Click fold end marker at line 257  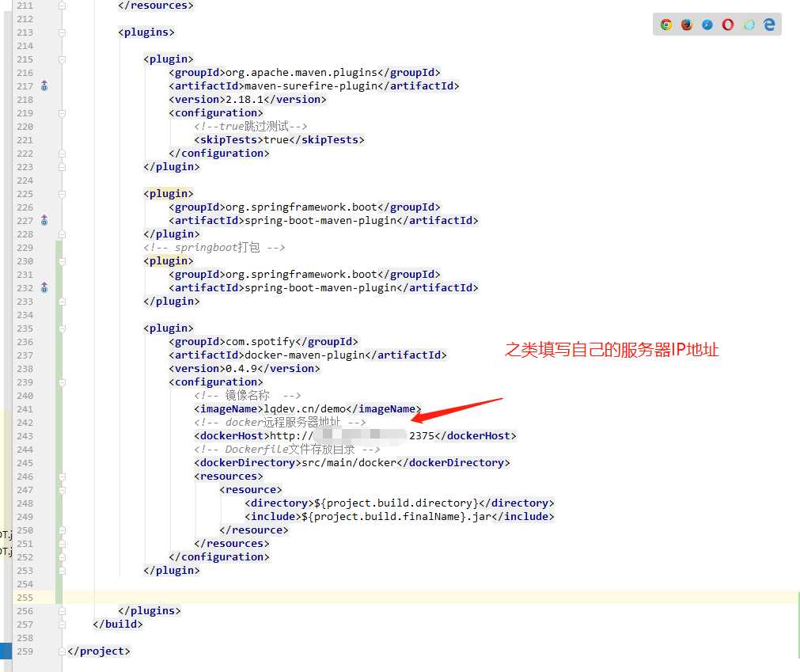point(62,625)
